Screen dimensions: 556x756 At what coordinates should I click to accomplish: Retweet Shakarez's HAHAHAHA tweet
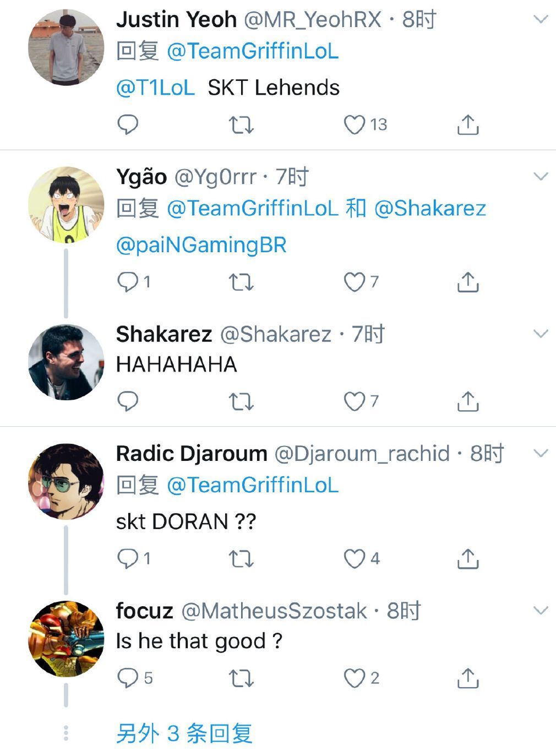(x=241, y=401)
